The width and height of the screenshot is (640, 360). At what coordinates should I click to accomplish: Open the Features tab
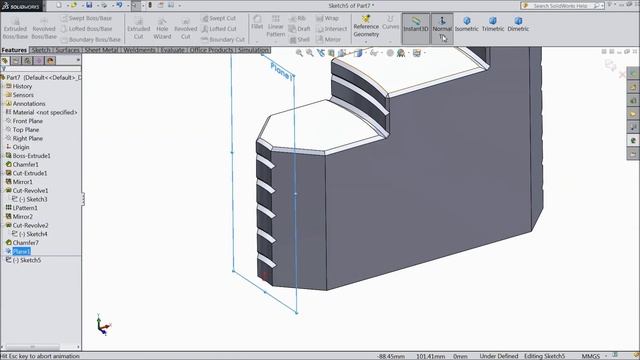click(x=14, y=50)
